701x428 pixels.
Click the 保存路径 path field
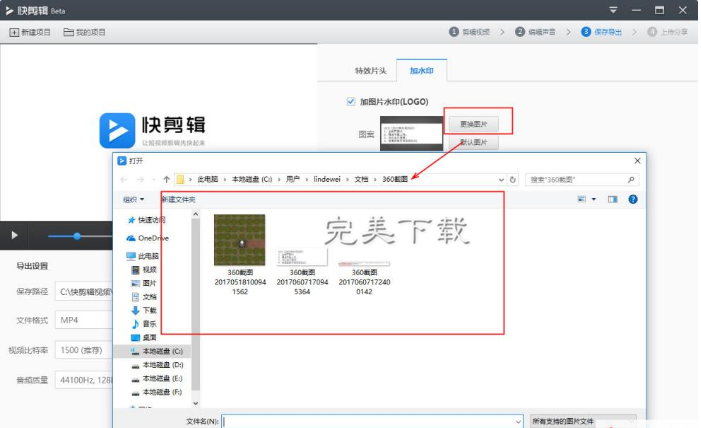pyautogui.click(x=84, y=292)
